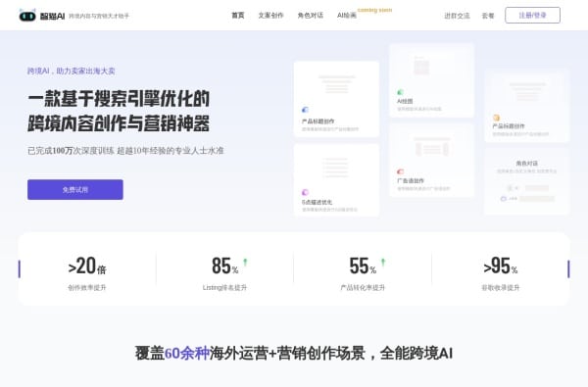
Task: Click the green icon on AI绘图 card
Action: (400, 92)
